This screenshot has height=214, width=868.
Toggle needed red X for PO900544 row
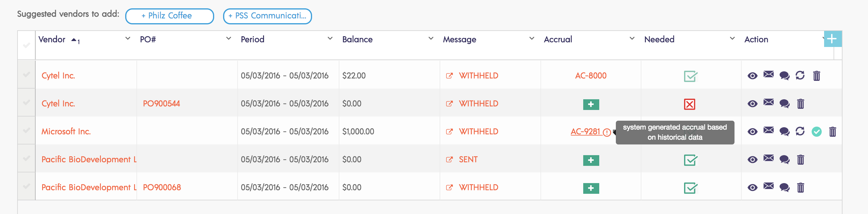(689, 104)
